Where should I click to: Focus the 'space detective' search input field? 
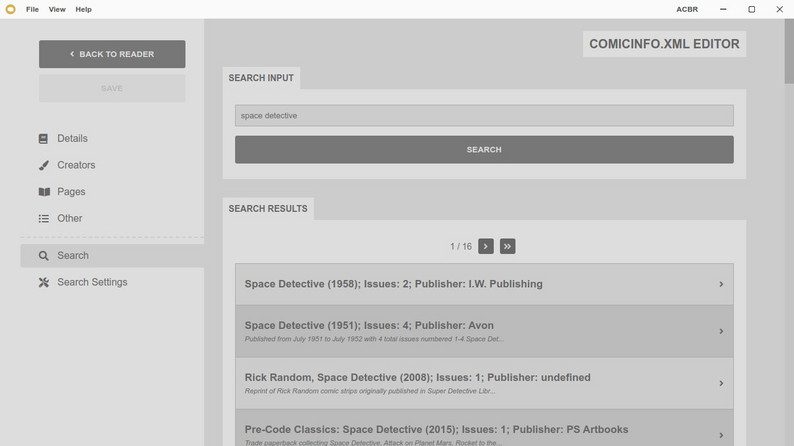[x=484, y=115]
